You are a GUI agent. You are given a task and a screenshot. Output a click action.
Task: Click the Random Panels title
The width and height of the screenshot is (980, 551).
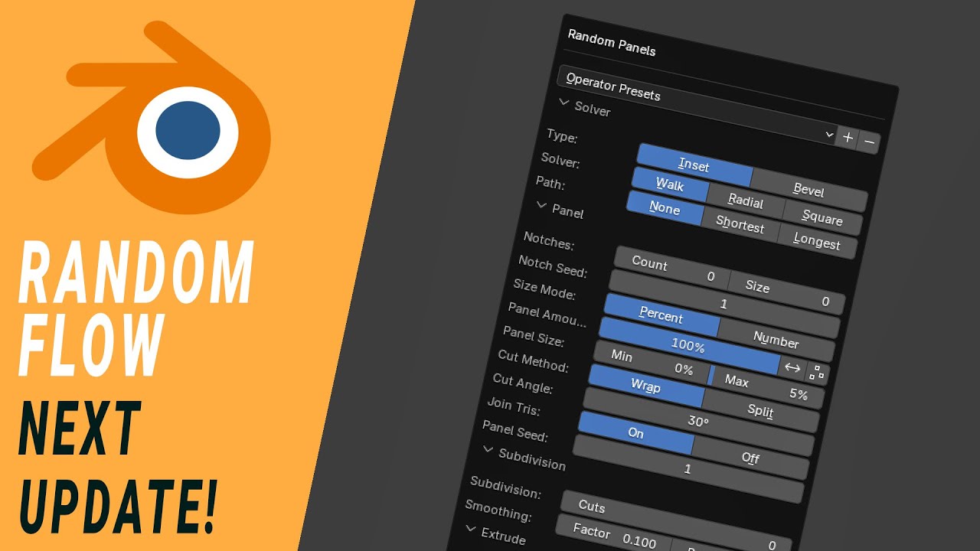(x=612, y=42)
